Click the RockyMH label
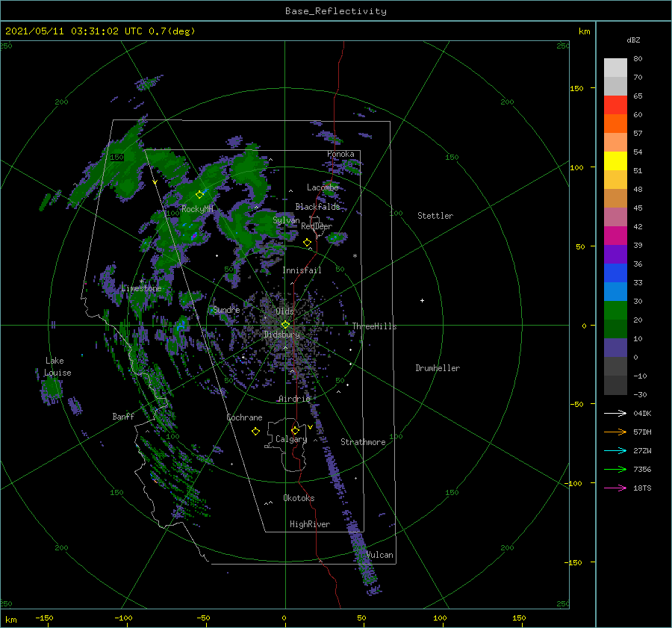The width and height of the screenshot is (672, 628). click(197, 209)
